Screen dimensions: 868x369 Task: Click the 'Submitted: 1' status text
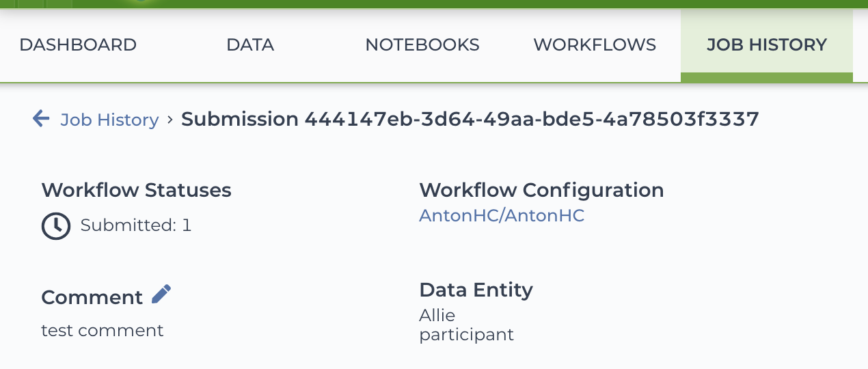(x=136, y=225)
